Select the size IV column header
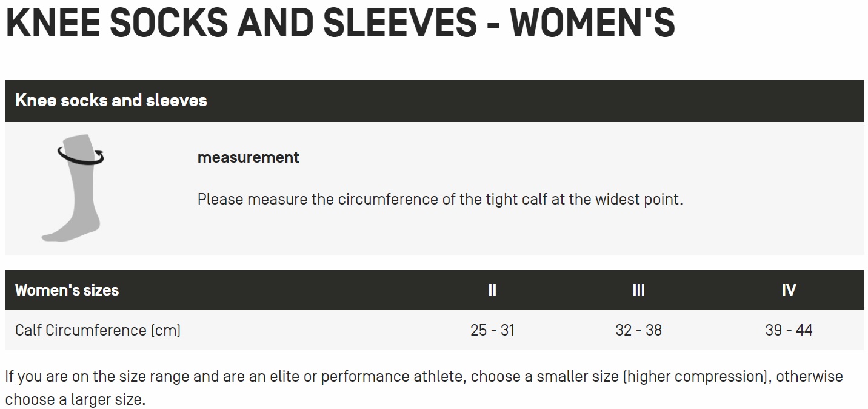868x409 pixels. point(789,290)
